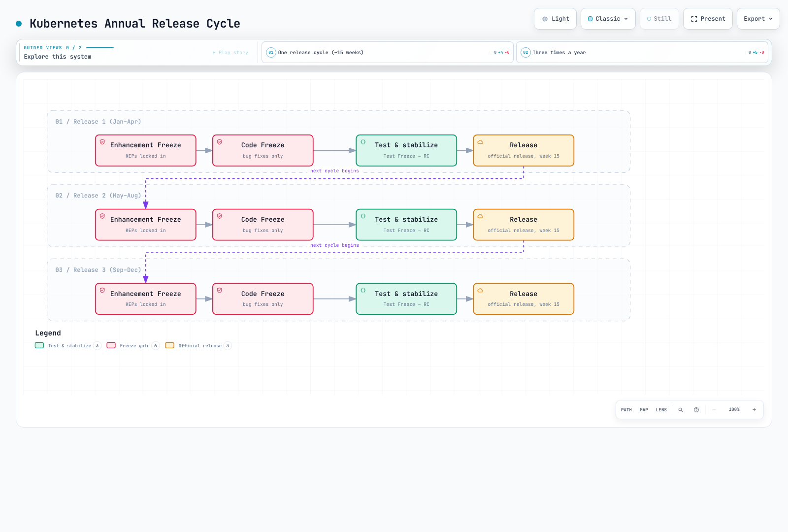Click shield icon on Release 1 Enhancement Freeze

click(102, 142)
